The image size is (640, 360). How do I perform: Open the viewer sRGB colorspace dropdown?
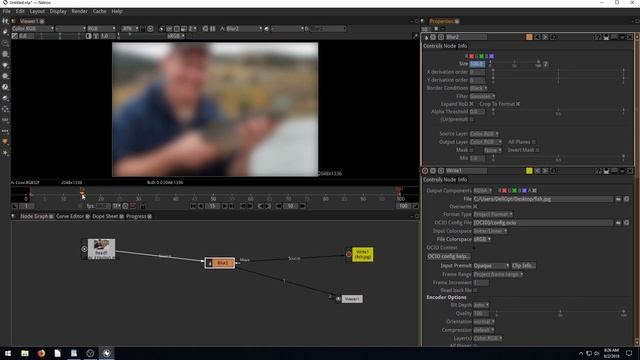click(176, 36)
